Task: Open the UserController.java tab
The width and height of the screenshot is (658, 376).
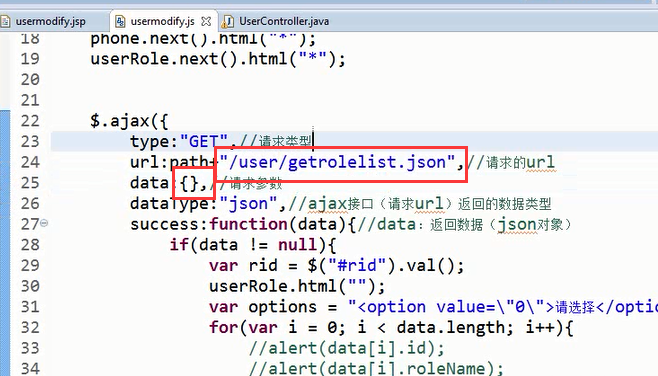Action: tap(284, 21)
